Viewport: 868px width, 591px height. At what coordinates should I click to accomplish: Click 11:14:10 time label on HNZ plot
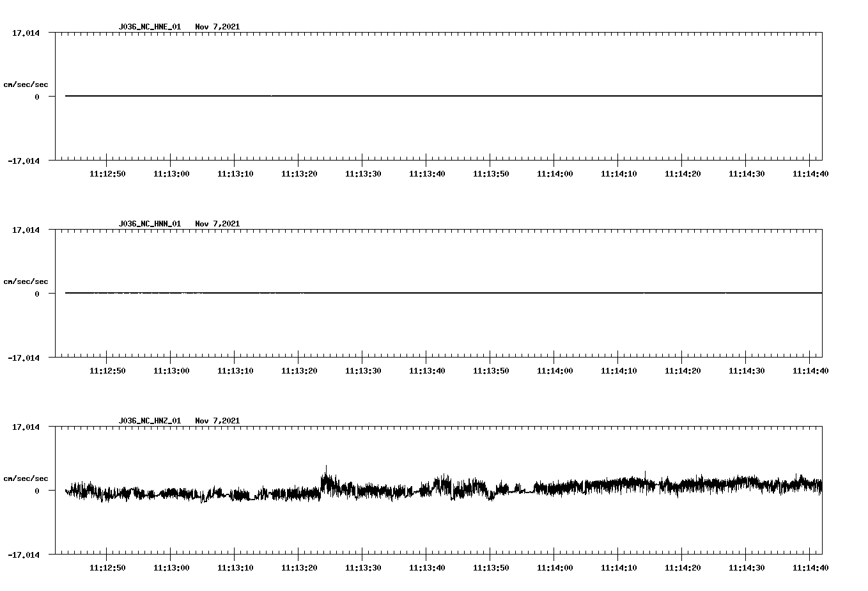click(619, 568)
